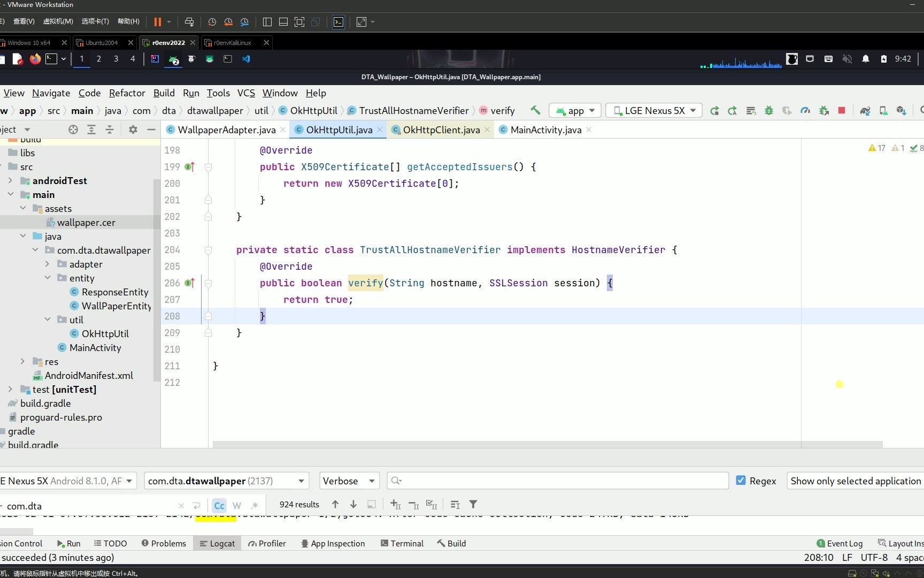
Task: Open Visual Studio Code from guest taskbar
Action: click(246, 59)
